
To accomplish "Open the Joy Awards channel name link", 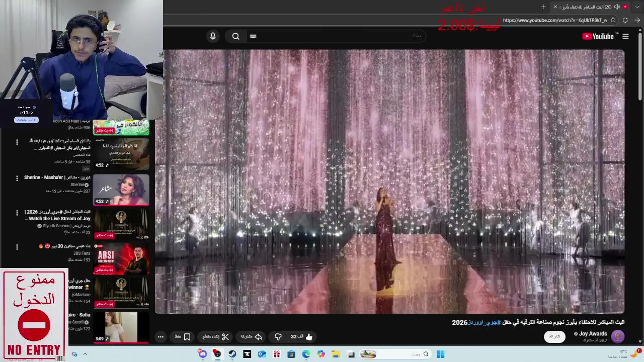I will click(593, 334).
